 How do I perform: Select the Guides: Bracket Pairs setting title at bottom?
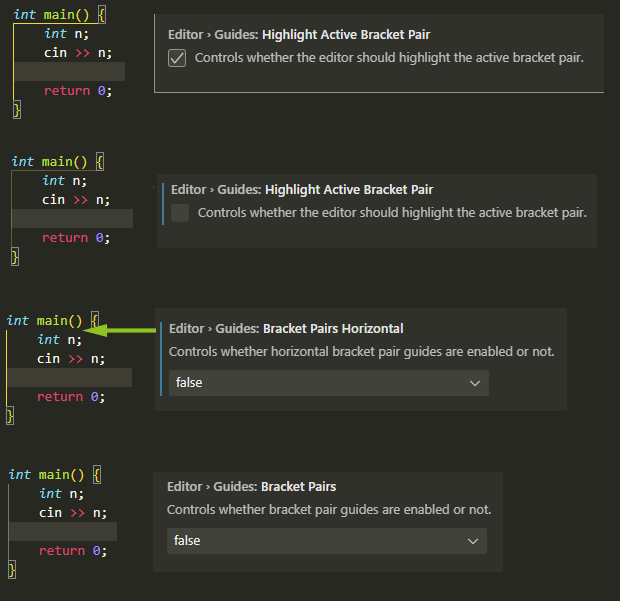click(x=251, y=486)
